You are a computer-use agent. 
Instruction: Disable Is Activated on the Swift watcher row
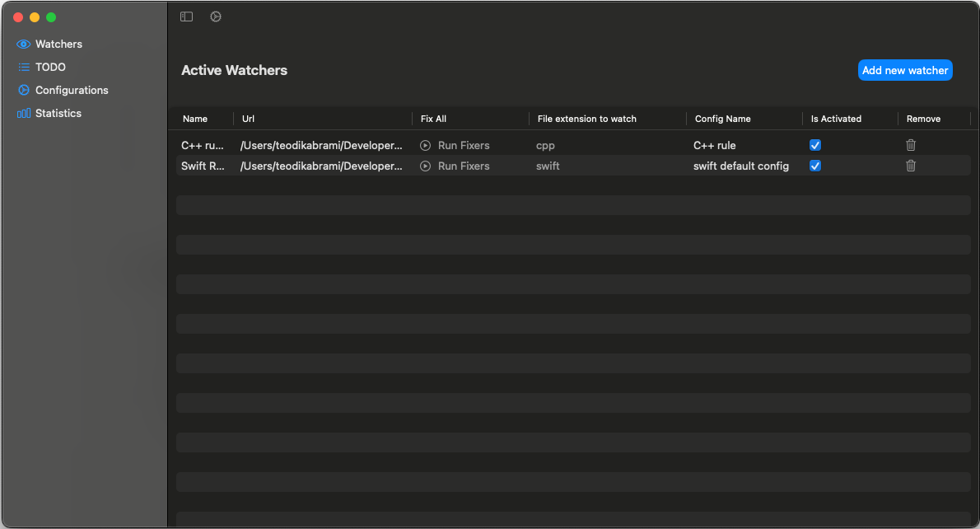tap(814, 166)
